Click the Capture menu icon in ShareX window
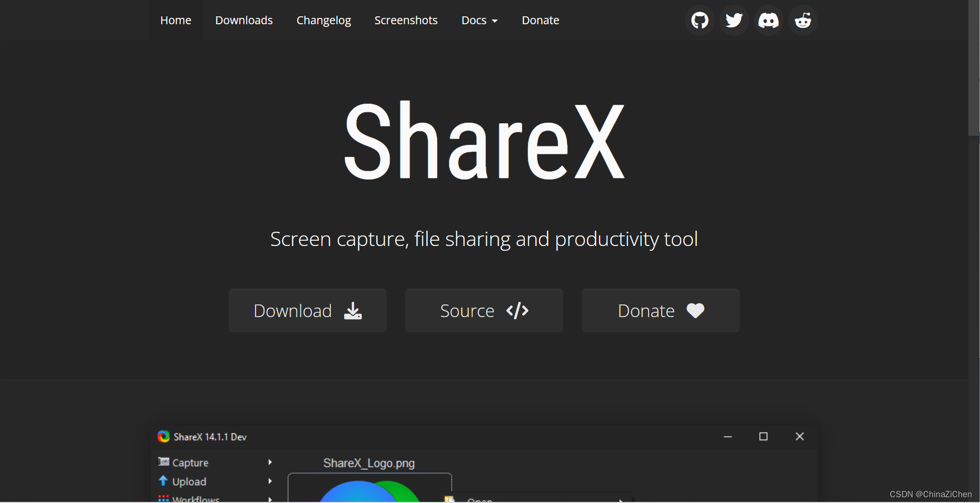Screen dimensions: 980x503 pyautogui.click(x=163, y=462)
